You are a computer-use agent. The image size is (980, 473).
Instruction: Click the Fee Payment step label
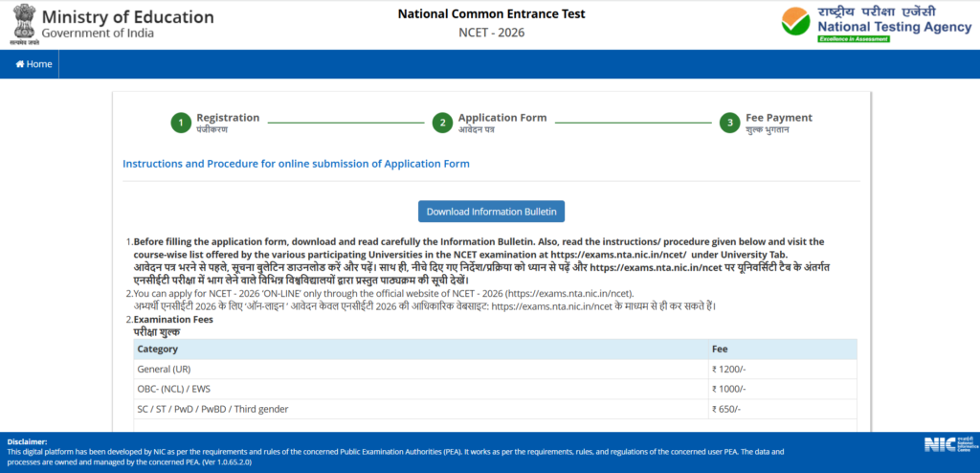(x=779, y=118)
